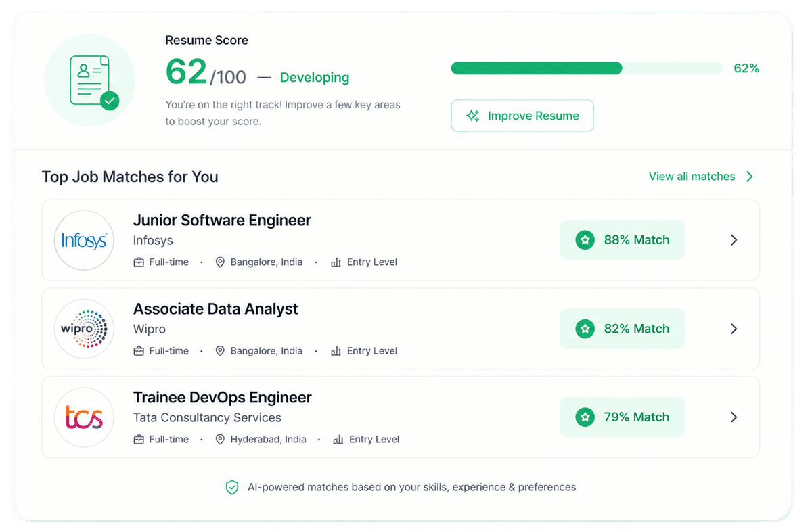Viewport: 812px width, 531px height.
Task: Click the briefcase icon in the Infosys row
Action: 139,262
